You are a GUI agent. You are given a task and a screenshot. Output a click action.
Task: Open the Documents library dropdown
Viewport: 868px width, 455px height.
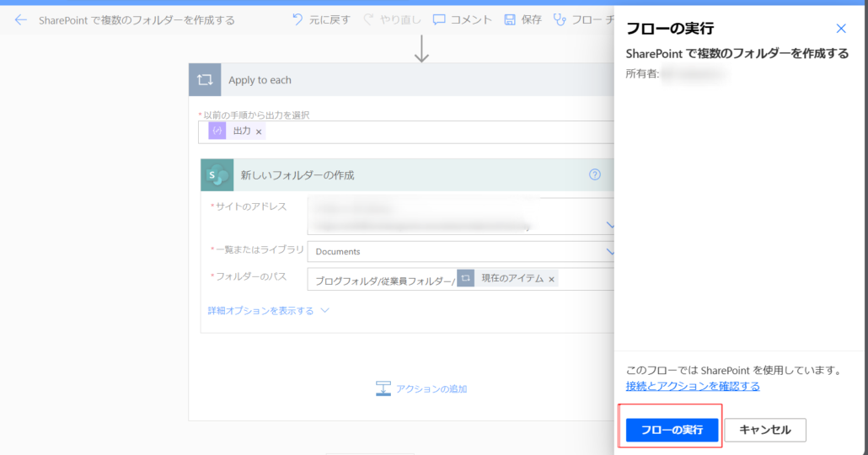click(610, 251)
